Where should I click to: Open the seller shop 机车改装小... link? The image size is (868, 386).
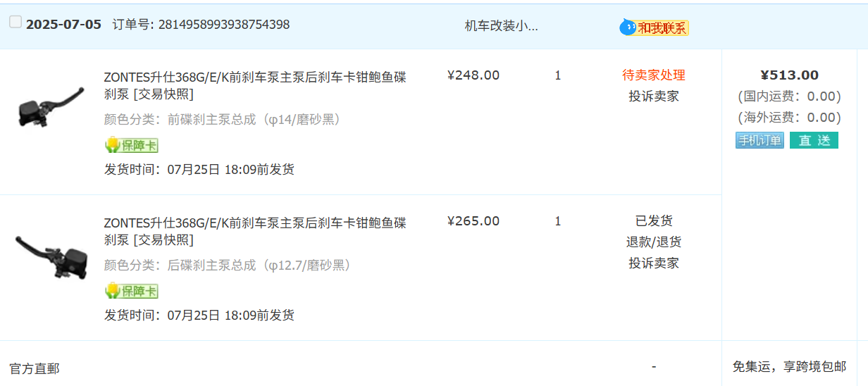501,26
